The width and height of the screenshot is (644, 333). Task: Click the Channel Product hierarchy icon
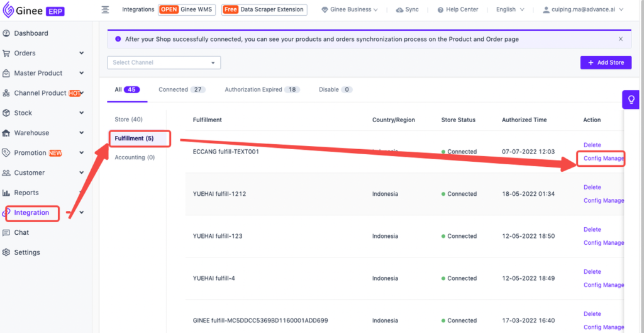6,93
